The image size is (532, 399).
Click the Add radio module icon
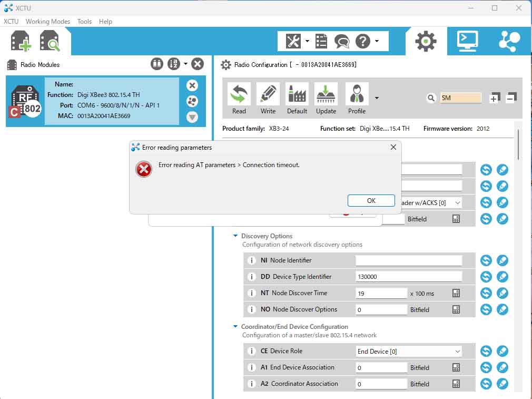coord(21,41)
